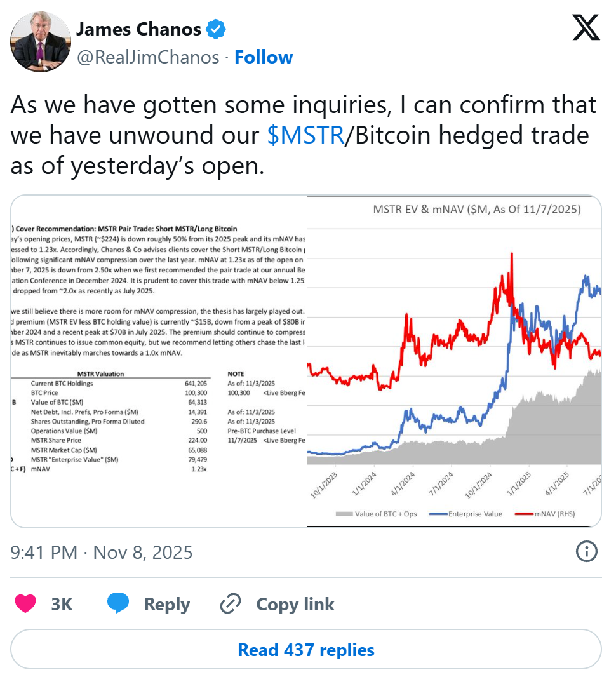This screenshot has width=616, height=684.
Task: Open the cover recommendation document image
Action: pyautogui.click(x=159, y=361)
